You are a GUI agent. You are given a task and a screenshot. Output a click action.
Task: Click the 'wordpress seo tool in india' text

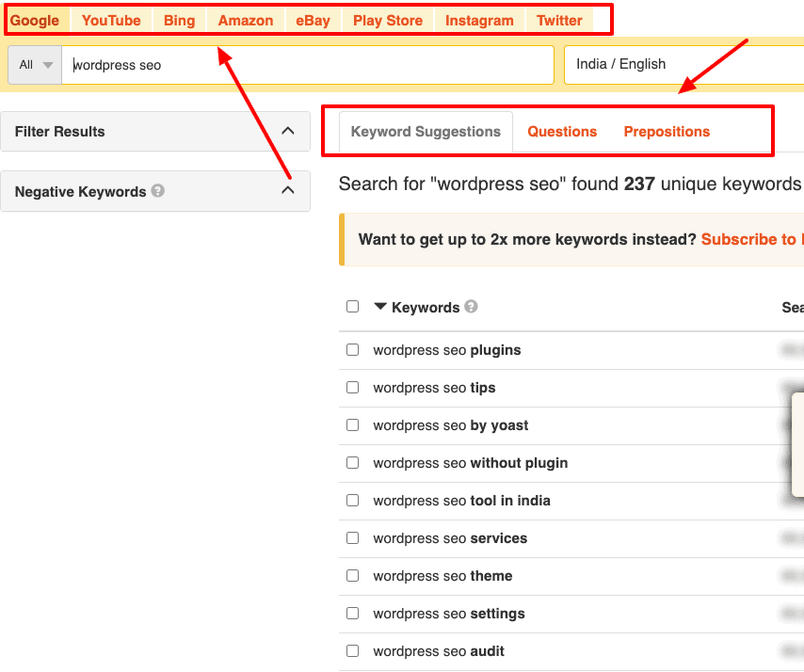pos(461,501)
